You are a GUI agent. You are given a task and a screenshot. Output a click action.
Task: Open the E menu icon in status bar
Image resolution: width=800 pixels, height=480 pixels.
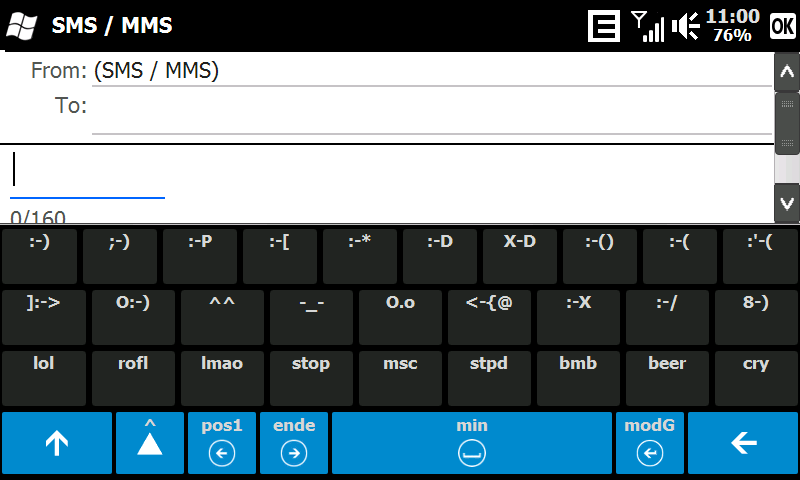(x=604, y=26)
